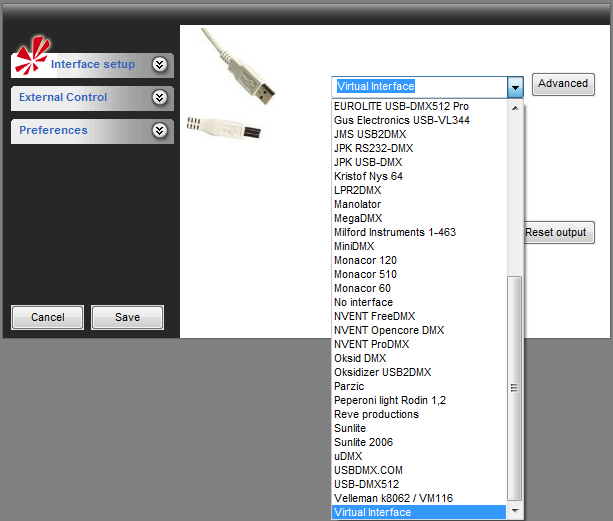The height and width of the screenshot is (521, 613).
Task: Pick USB-DMX512 interface
Action: (419, 484)
